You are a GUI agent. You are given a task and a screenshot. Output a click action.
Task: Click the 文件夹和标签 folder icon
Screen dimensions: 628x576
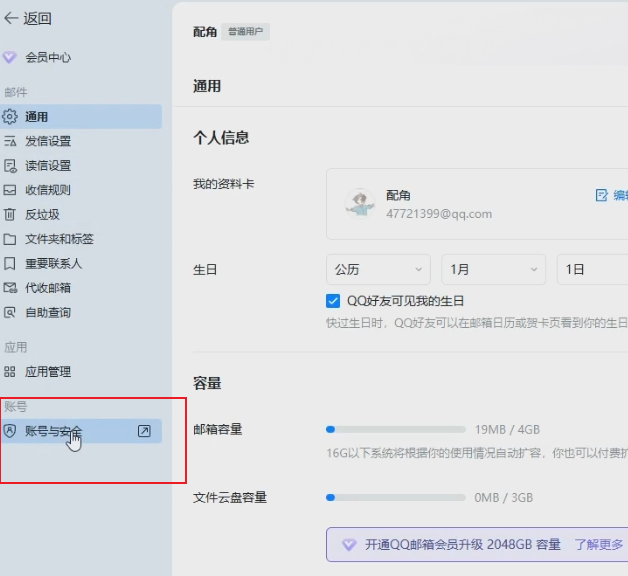click(10, 239)
